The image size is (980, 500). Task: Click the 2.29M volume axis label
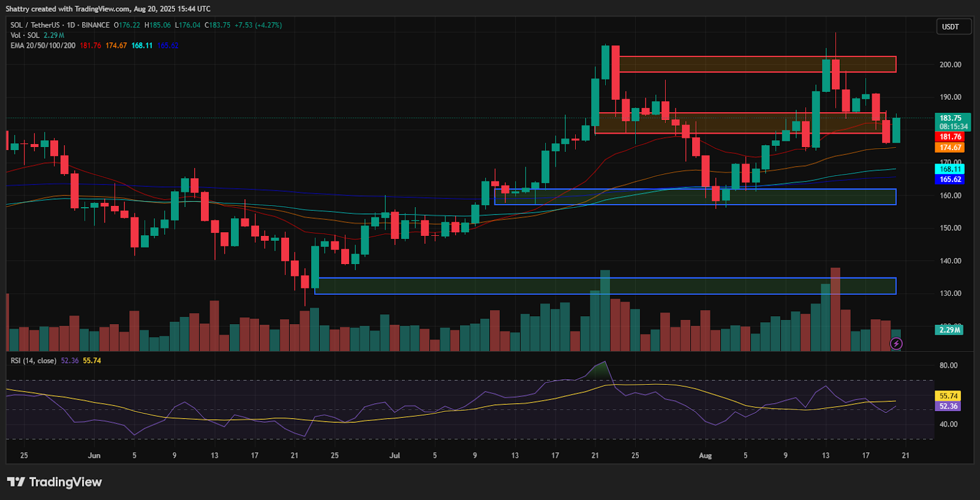tap(949, 330)
